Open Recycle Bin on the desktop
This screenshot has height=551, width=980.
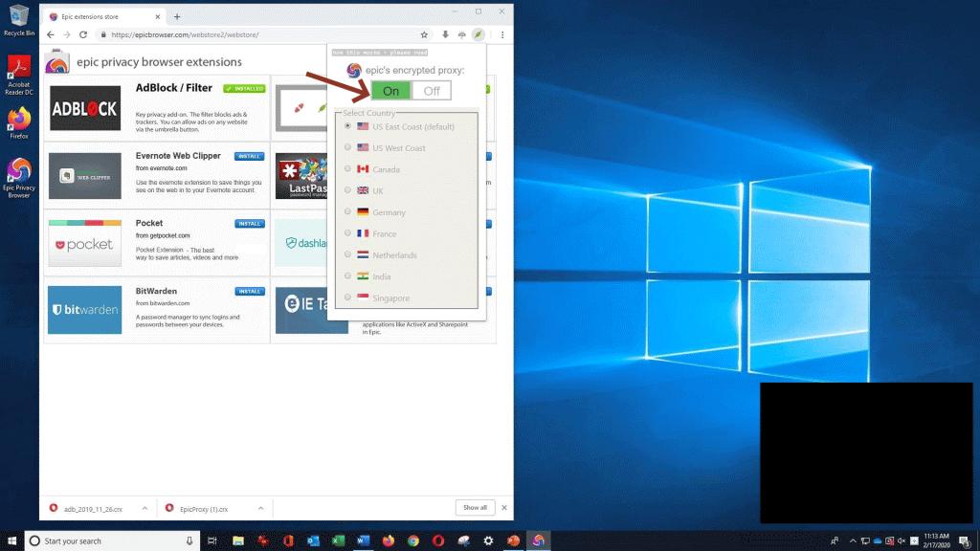point(19,20)
